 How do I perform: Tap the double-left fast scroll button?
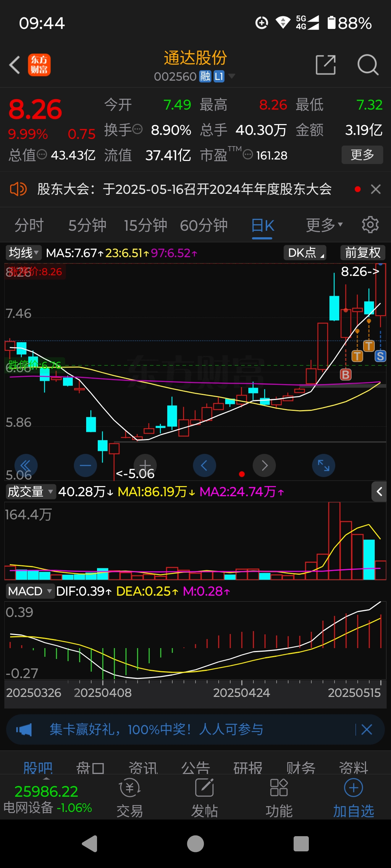[26, 465]
